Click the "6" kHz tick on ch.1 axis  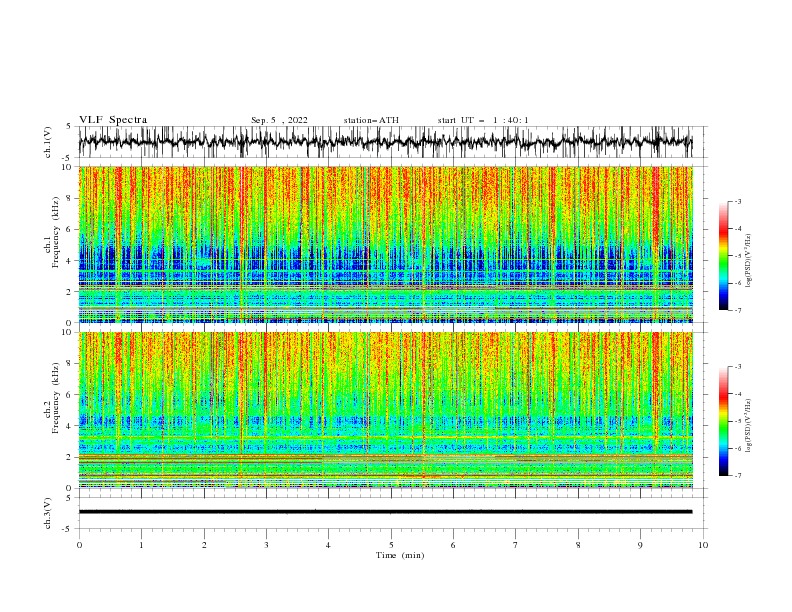(69, 230)
